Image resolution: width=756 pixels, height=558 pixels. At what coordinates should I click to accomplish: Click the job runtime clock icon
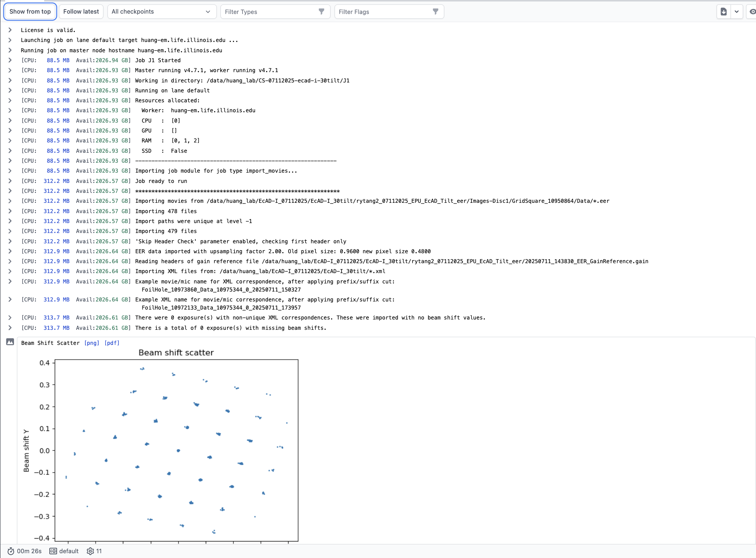[11, 551]
